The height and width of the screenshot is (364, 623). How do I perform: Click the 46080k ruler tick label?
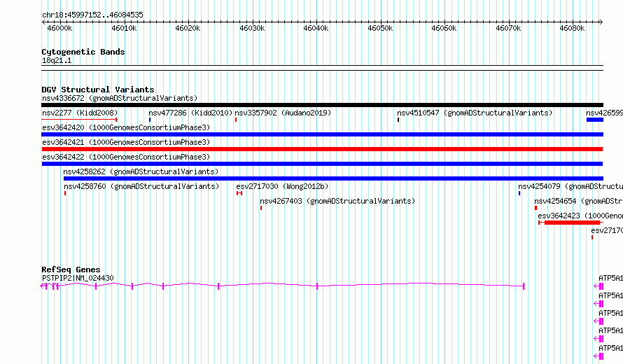(x=572, y=28)
